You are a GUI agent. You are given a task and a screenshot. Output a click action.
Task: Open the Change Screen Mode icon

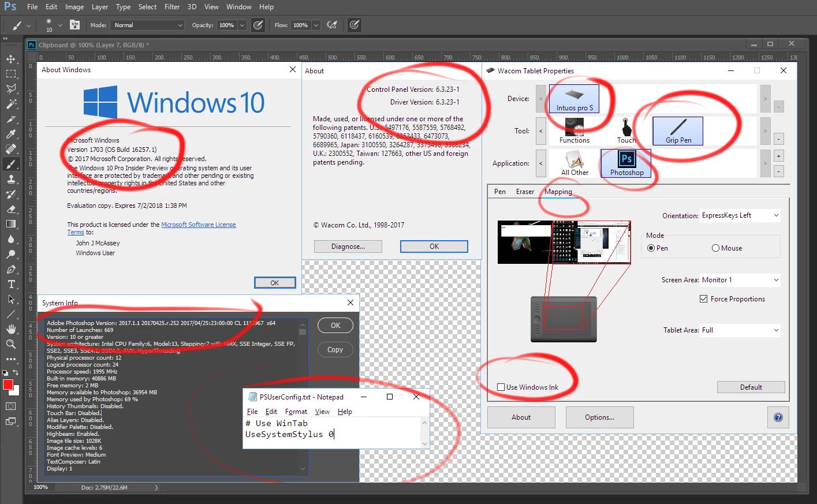coord(11,421)
